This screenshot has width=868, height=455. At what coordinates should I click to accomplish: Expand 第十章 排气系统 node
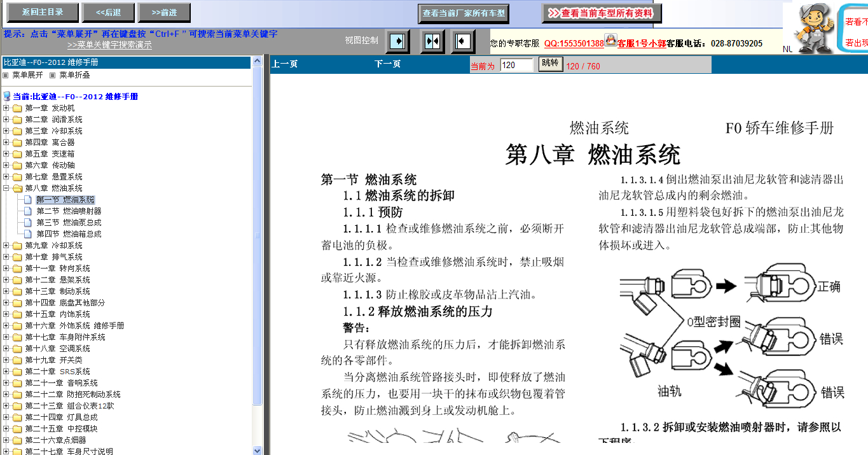(x=6, y=257)
